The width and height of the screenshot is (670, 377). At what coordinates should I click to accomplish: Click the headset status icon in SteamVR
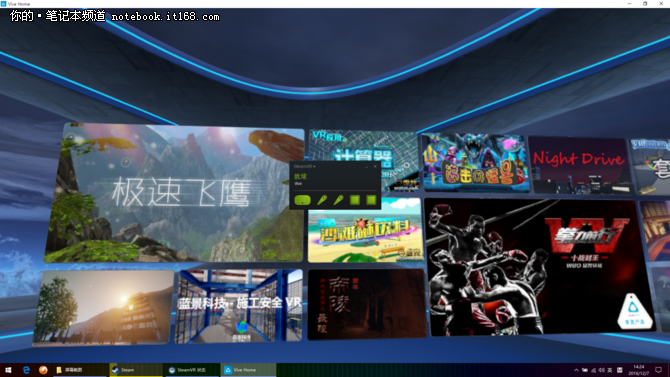302,200
